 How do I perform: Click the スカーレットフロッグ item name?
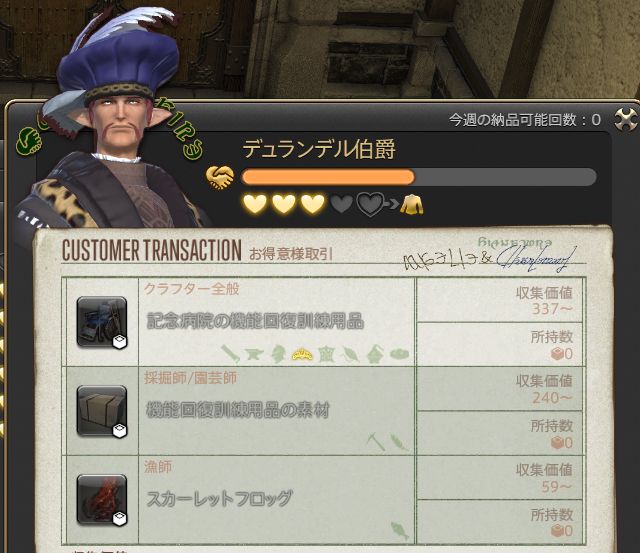tap(219, 499)
